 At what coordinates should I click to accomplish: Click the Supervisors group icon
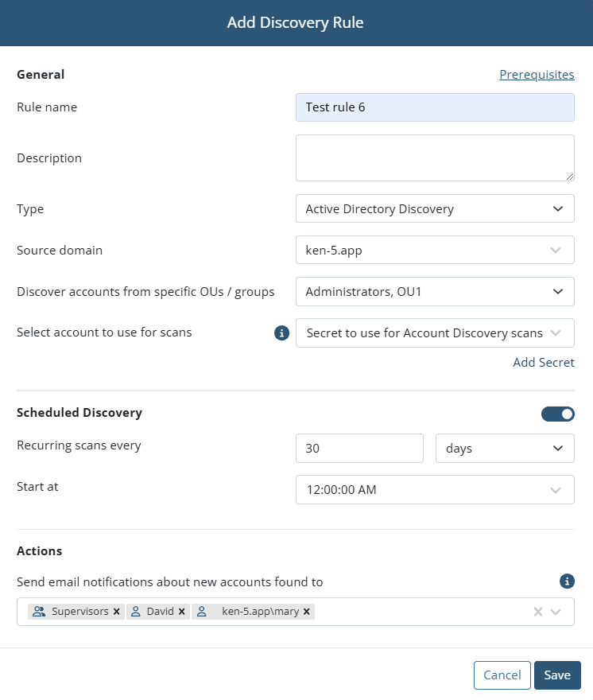click(39, 612)
